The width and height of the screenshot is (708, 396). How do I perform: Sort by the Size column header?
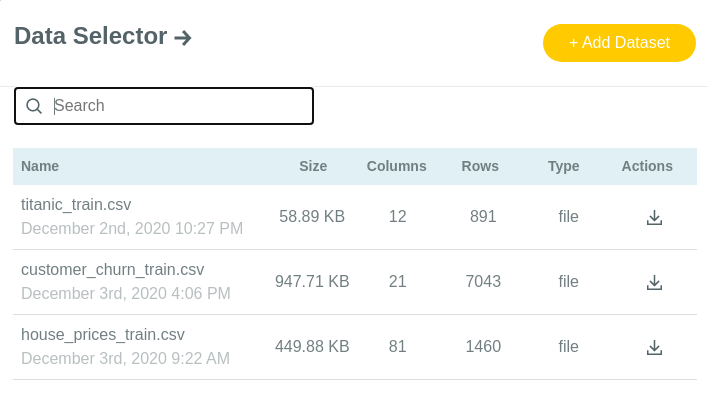click(313, 166)
